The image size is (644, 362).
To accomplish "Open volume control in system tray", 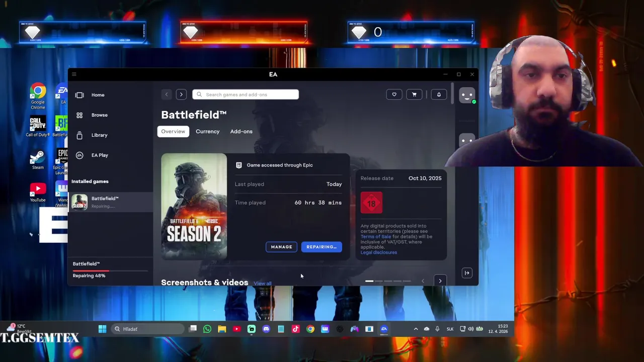I will [470, 329].
